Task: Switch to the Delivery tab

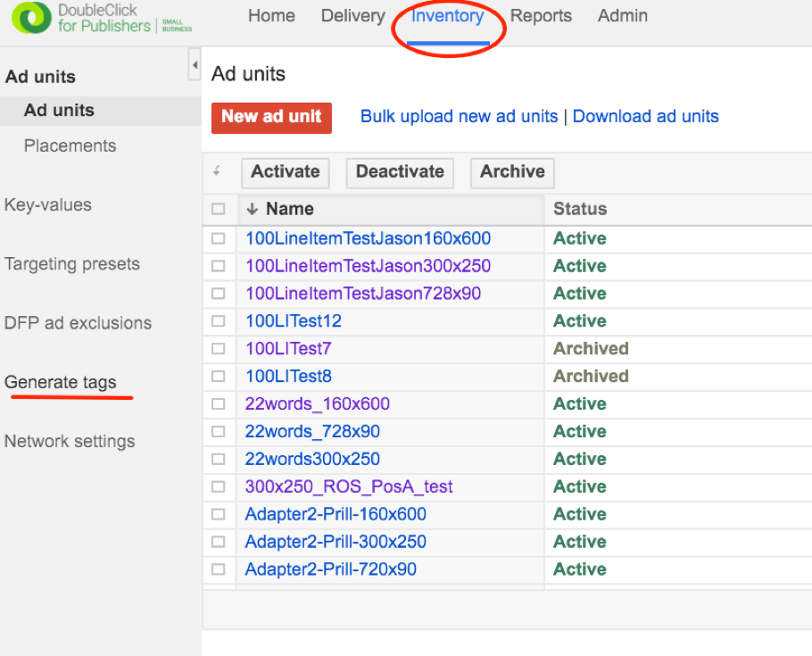Action: coord(353,15)
